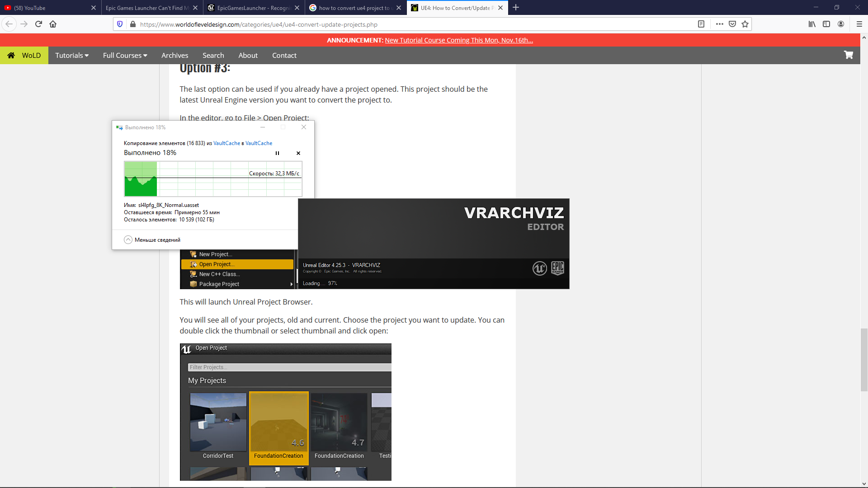Collapse details with Меньше сведений chevron
This screenshot has height=488, width=868.
[128, 240]
